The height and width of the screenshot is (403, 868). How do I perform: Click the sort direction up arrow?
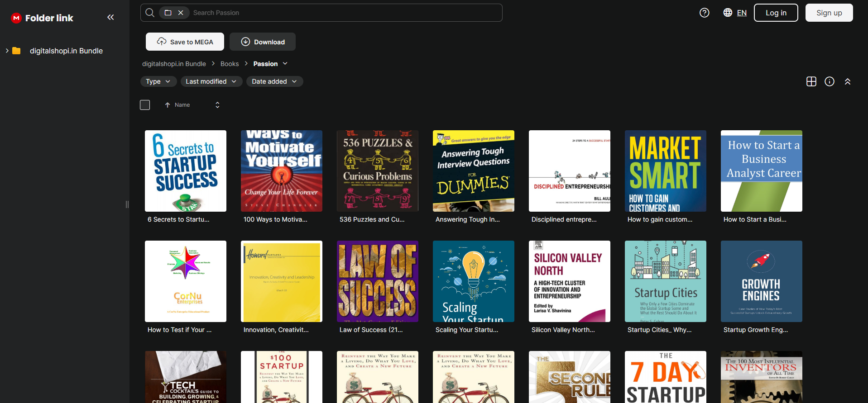click(x=168, y=105)
